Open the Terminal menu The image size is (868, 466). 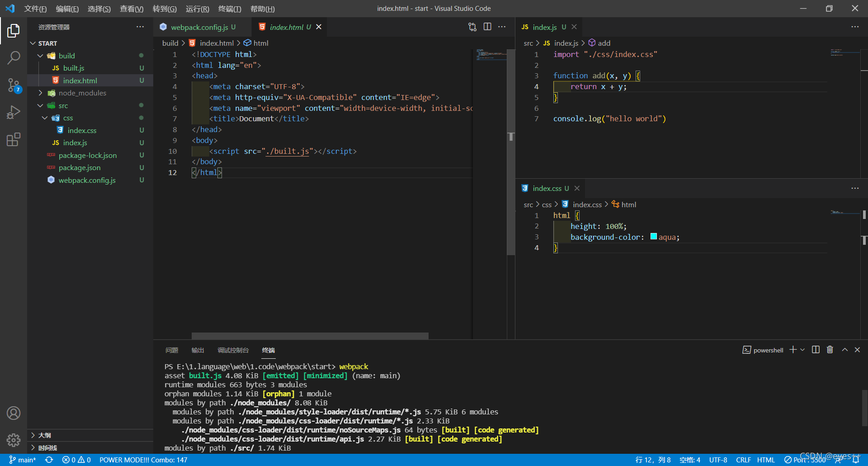(x=230, y=9)
